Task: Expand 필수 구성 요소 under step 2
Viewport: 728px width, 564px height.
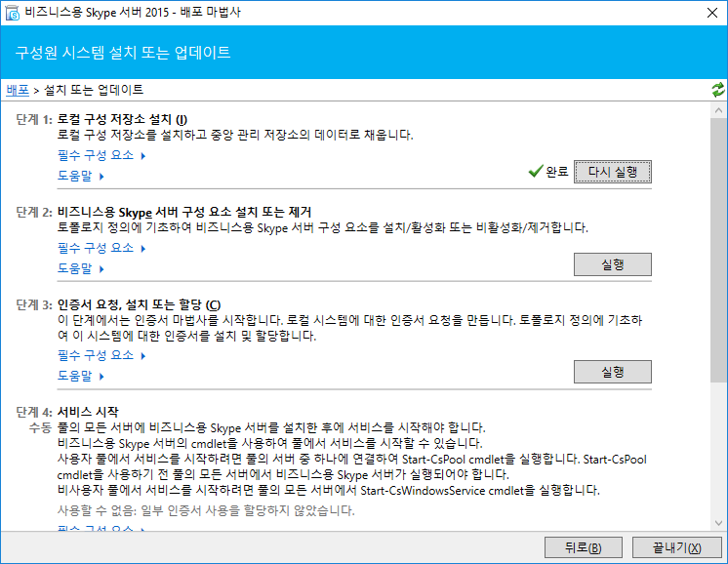Action: pyautogui.click(x=101, y=249)
